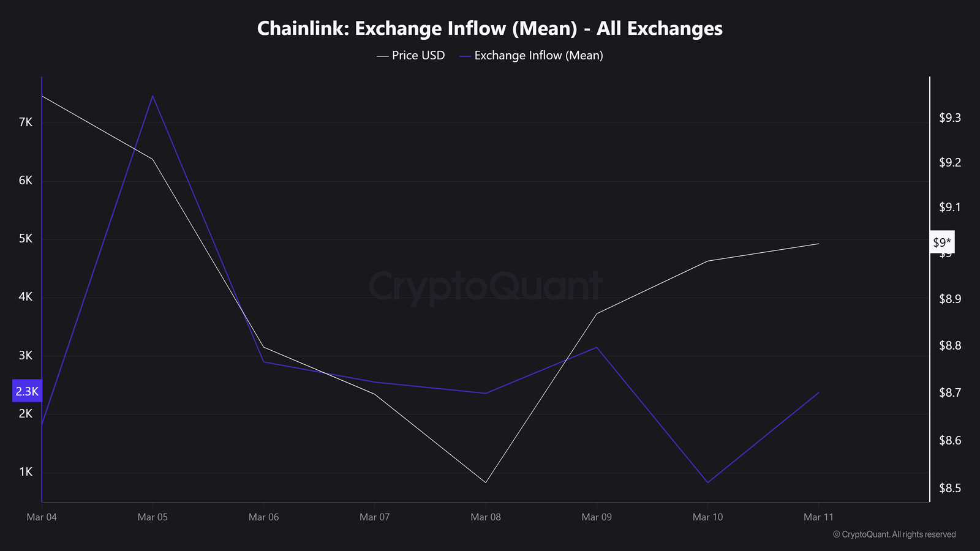This screenshot has width=980, height=551.
Task: Click the CryptoQuant copyright notice
Action: pos(894,534)
